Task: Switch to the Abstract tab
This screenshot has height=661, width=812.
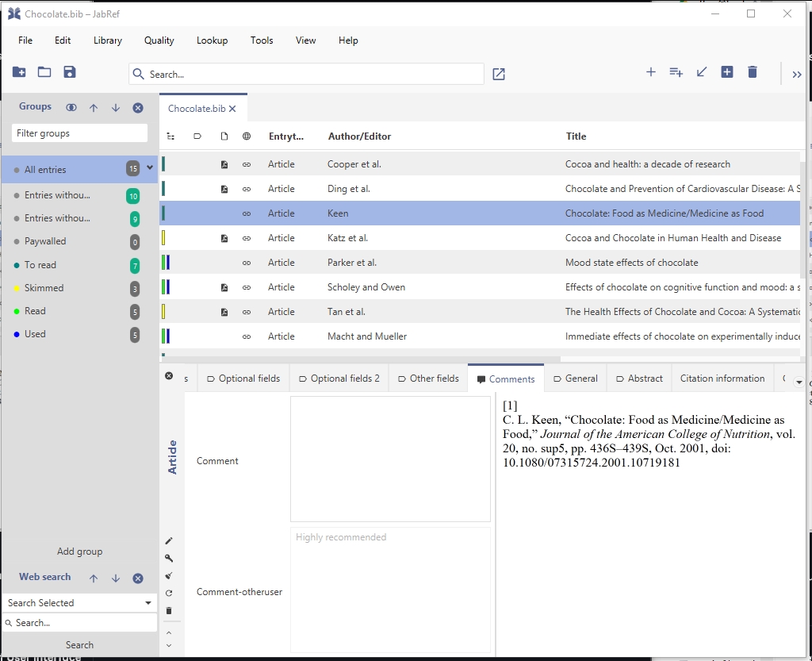Action: pos(638,379)
